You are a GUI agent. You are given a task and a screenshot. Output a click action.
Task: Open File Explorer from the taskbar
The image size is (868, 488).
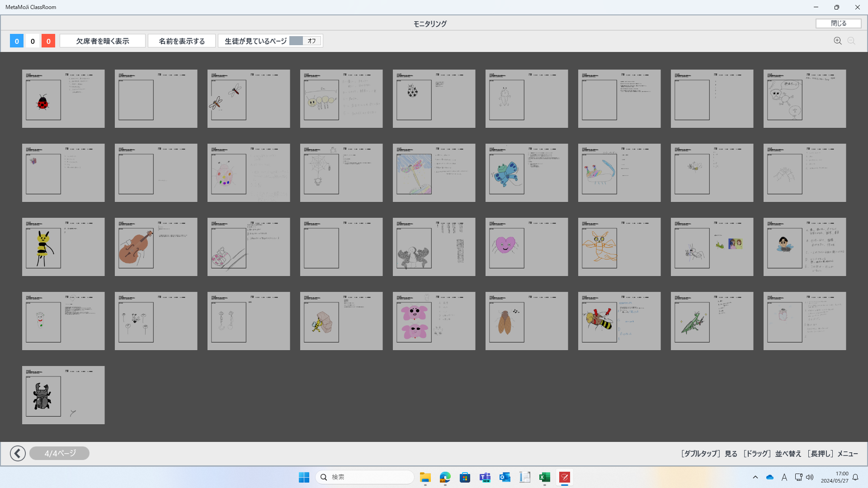click(x=425, y=477)
